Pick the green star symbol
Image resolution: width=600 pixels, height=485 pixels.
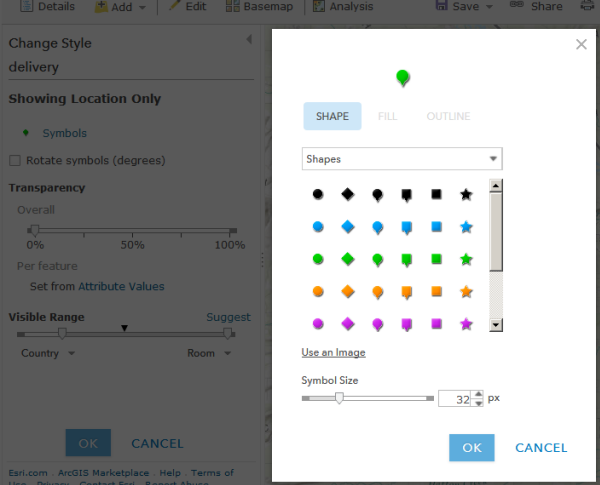tap(466, 259)
